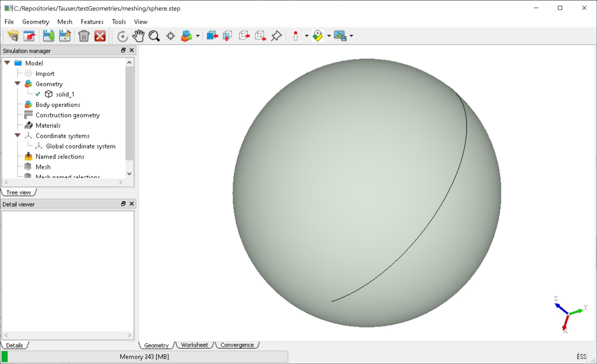
Task: Open the Geometry menu
Action: (36, 22)
